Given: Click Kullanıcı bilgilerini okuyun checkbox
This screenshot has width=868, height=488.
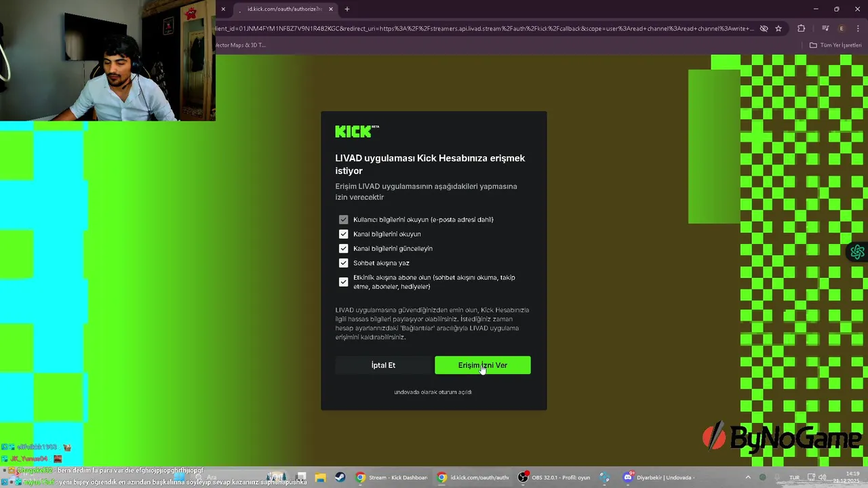Looking at the screenshot, I should tap(343, 220).
